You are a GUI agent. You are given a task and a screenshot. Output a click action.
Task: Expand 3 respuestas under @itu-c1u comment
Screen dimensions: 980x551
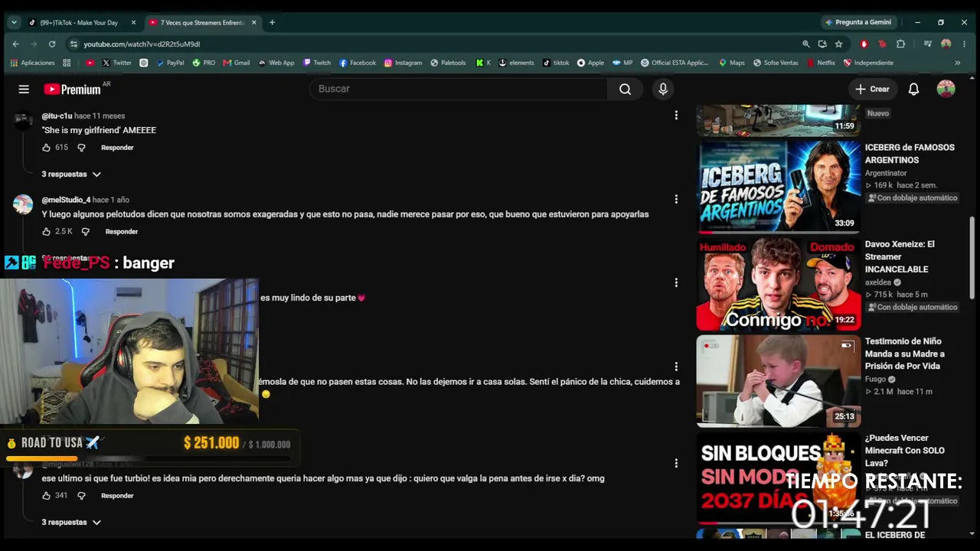point(71,174)
